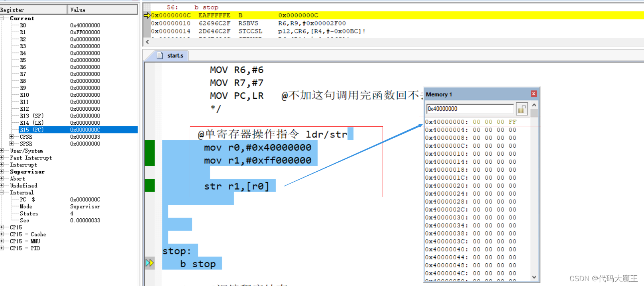Click the Memory 1 address input field
Screen dimensions: 644x286
click(x=470, y=109)
